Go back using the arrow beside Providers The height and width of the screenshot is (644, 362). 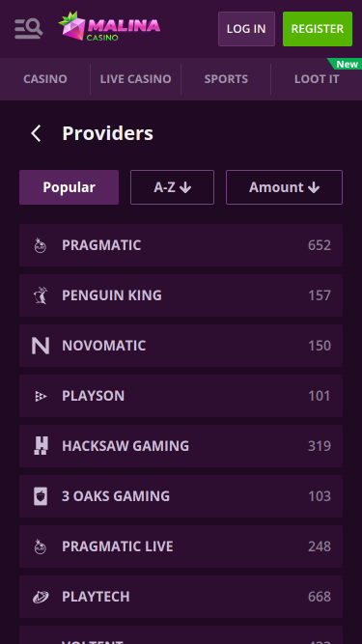pyautogui.click(x=36, y=133)
